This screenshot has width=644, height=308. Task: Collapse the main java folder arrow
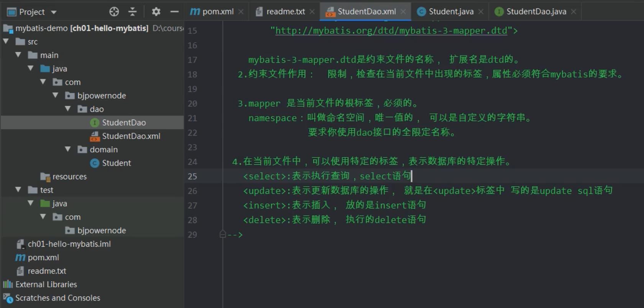[31, 68]
